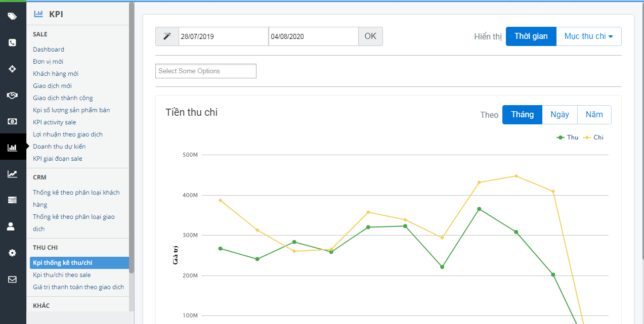644x324 pixels.
Task: Click the bar chart icon beside the KPI title
Action: point(38,14)
